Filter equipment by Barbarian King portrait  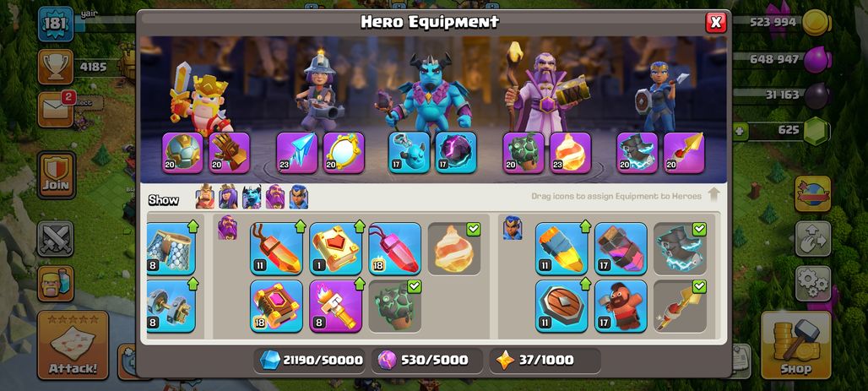(x=205, y=197)
